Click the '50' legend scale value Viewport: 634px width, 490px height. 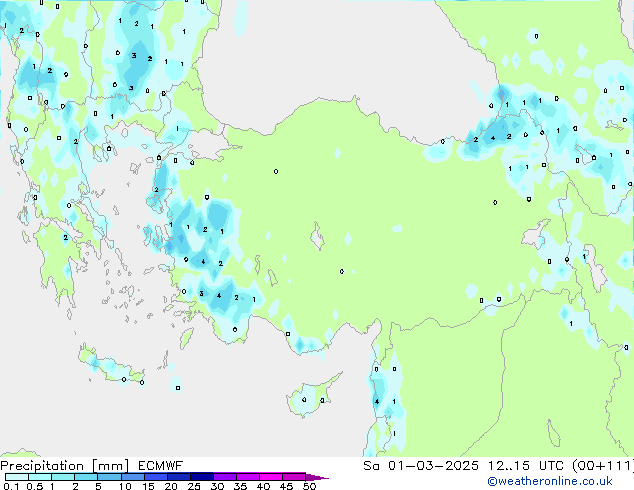point(309,486)
